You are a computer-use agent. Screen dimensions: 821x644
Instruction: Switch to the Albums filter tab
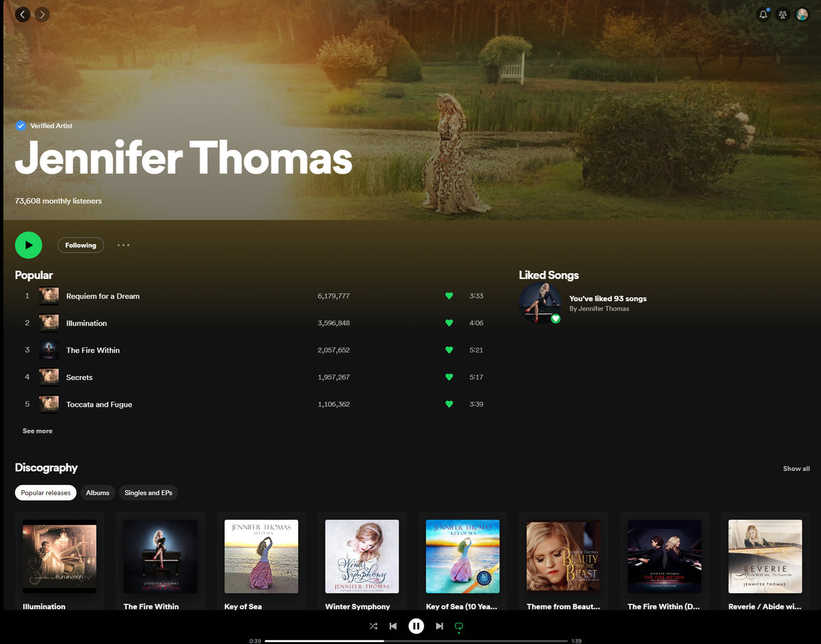coord(97,493)
